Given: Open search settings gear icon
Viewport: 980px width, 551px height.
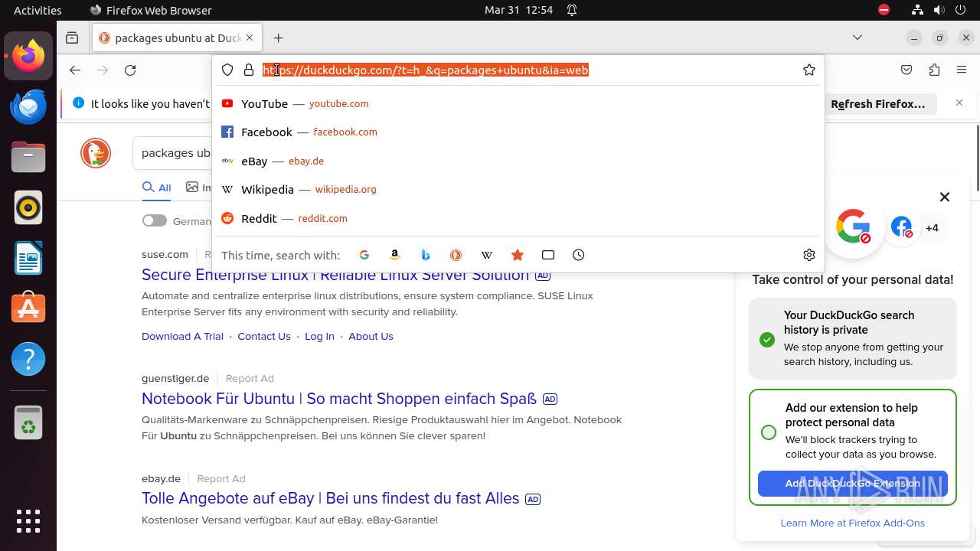Looking at the screenshot, I should pos(809,255).
